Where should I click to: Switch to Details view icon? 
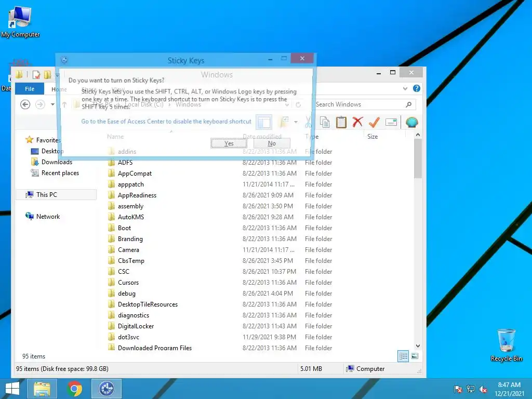(403, 356)
